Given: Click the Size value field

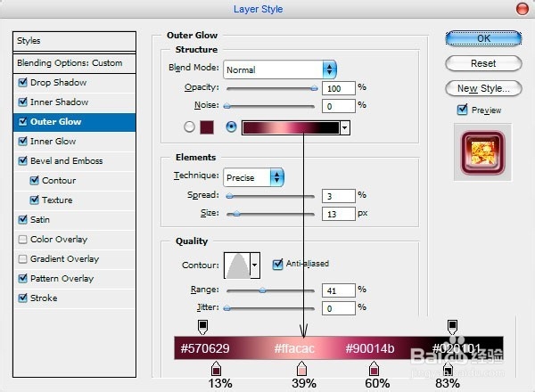Looking at the screenshot, I should [339, 214].
